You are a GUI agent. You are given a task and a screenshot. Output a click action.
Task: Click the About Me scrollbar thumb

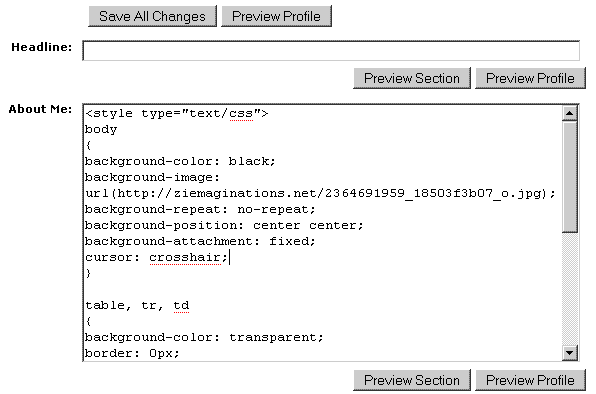(x=569, y=177)
